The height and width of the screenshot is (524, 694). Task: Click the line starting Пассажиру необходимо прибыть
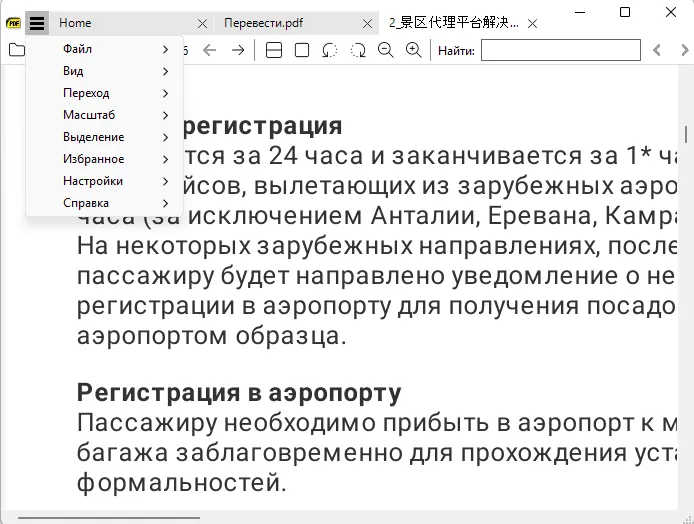click(377, 423)
